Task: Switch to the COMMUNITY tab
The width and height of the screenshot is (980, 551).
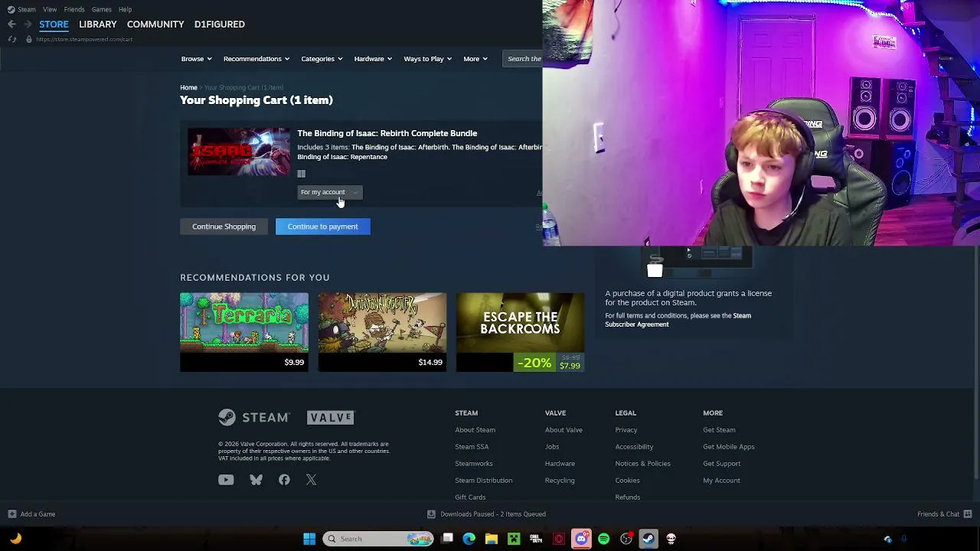Action: click(155, 24)
